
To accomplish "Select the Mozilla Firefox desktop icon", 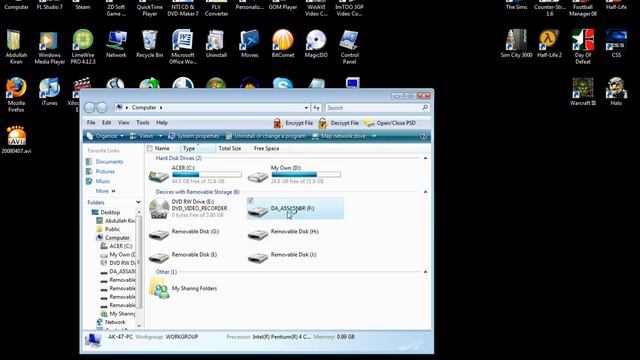I will click(x=16, y=95).
